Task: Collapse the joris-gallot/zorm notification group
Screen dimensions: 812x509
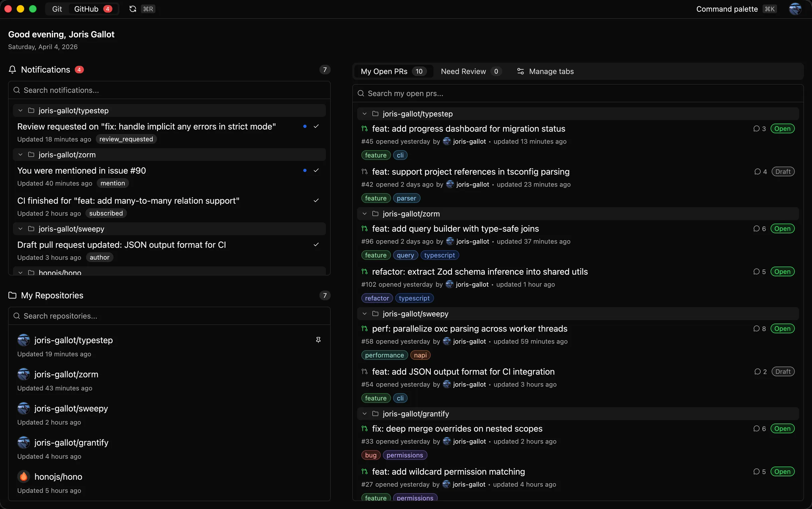Action: click(20, 155)
